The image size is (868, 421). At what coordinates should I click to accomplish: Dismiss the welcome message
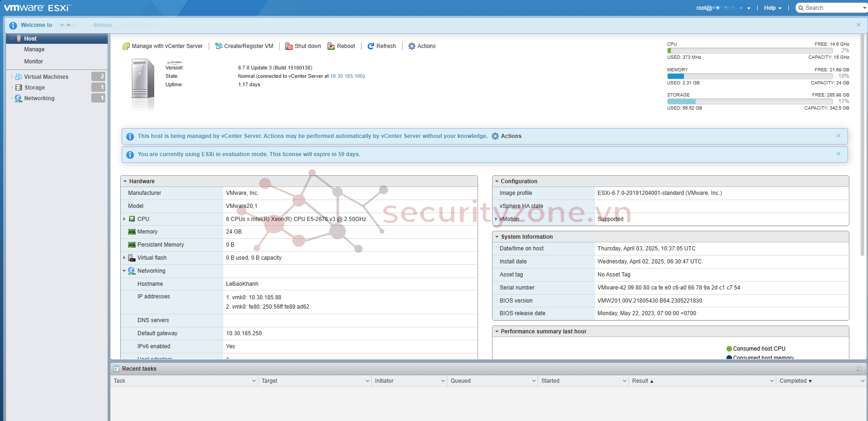point(102,25)
